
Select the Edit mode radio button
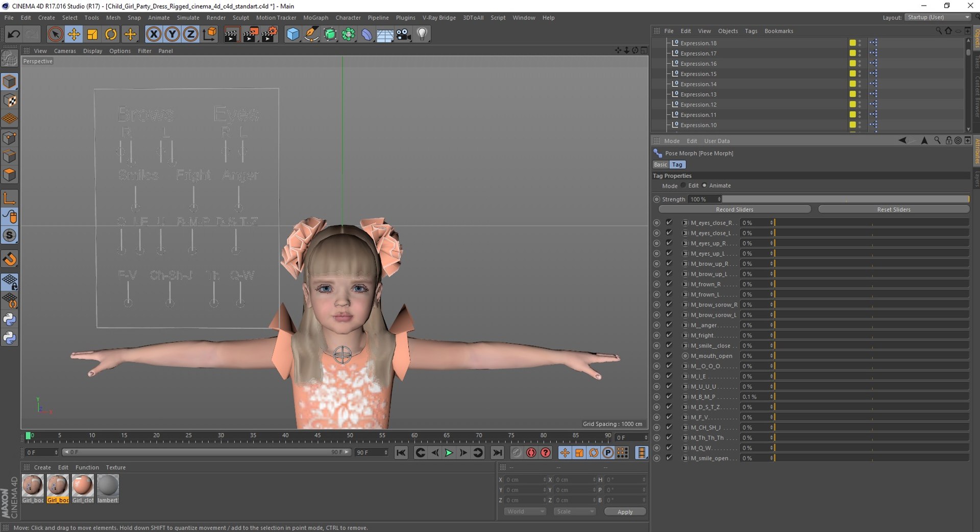pyautogui.click(x=683, y=186)
